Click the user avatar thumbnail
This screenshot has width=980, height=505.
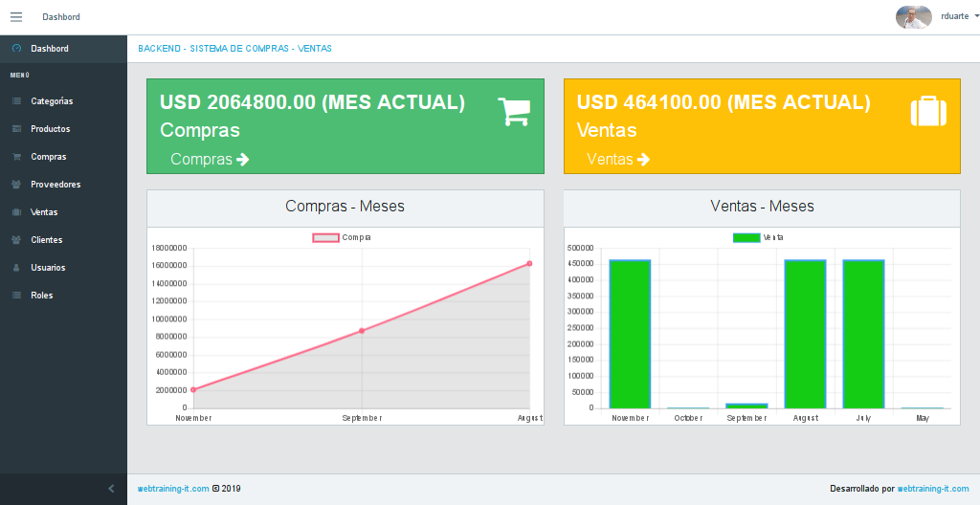pos(913,17)
